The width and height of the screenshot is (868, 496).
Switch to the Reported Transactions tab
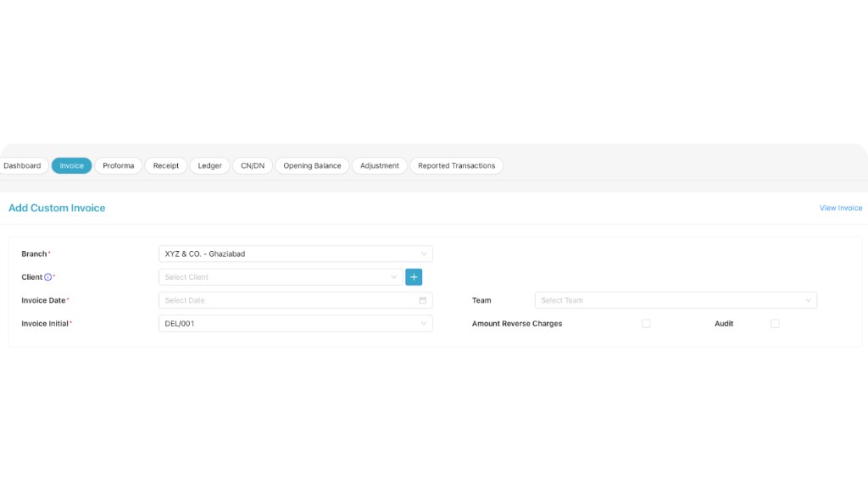(x=457, y=165)
